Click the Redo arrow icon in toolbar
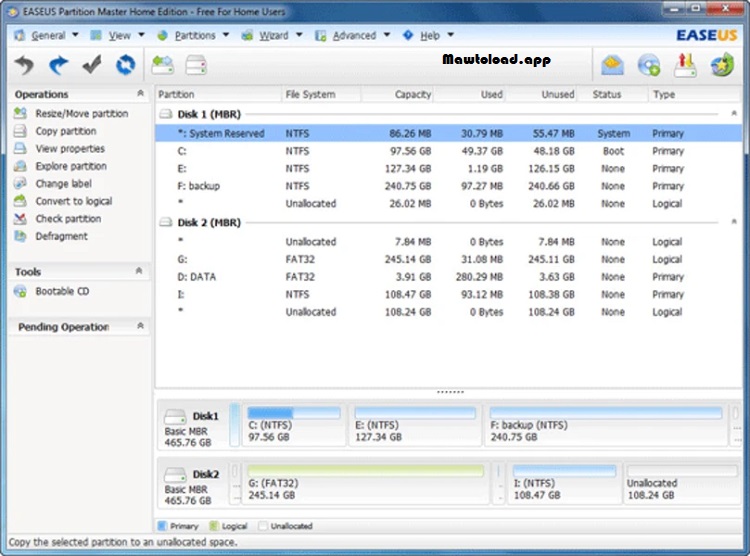The height and width of the screenshot is (556, 750). point(58,65)
